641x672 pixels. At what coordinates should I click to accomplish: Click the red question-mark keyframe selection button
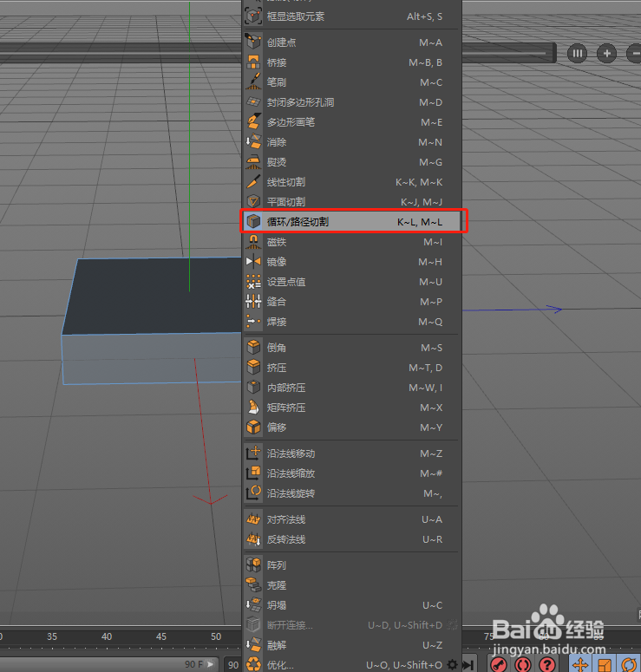[547, 665]
